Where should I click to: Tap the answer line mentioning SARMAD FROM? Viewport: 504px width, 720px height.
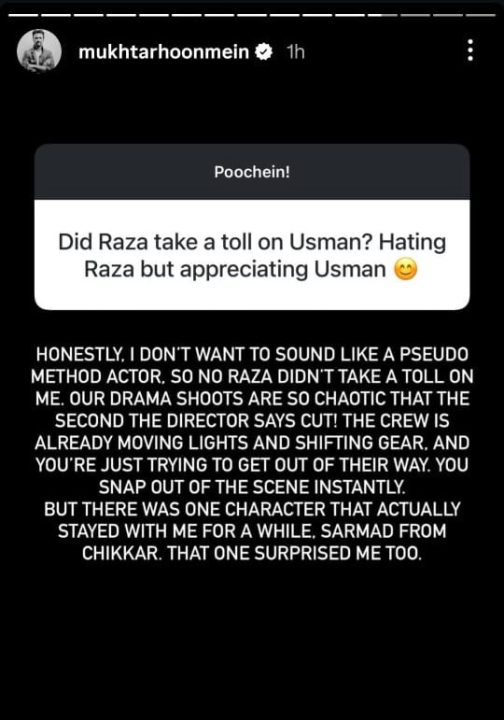(252, 531)
